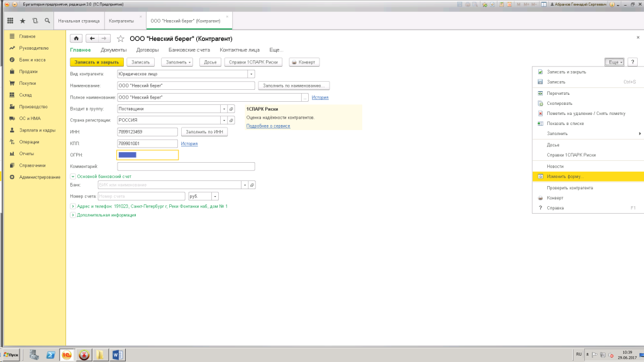
Task: Expand Дополнительная информация group
Action: click(73, 215)
